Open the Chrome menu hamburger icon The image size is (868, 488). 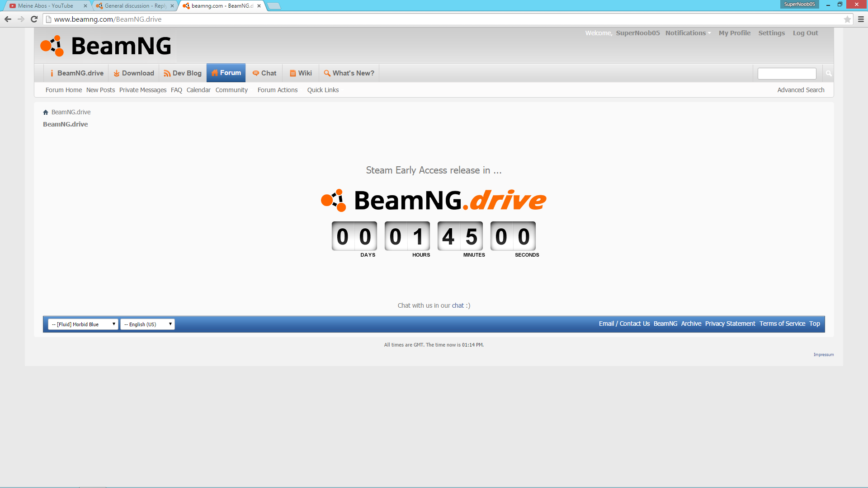(861, 19)
